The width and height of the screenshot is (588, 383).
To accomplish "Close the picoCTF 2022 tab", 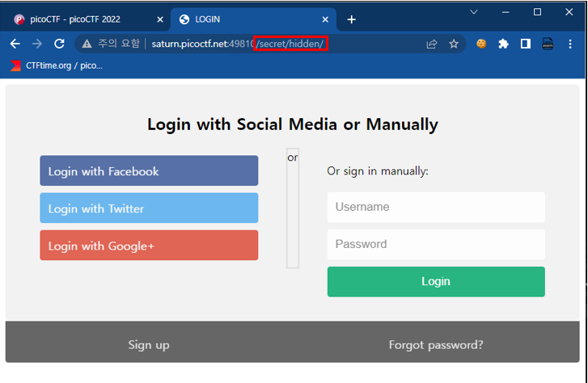I will [x=160, y=19].
